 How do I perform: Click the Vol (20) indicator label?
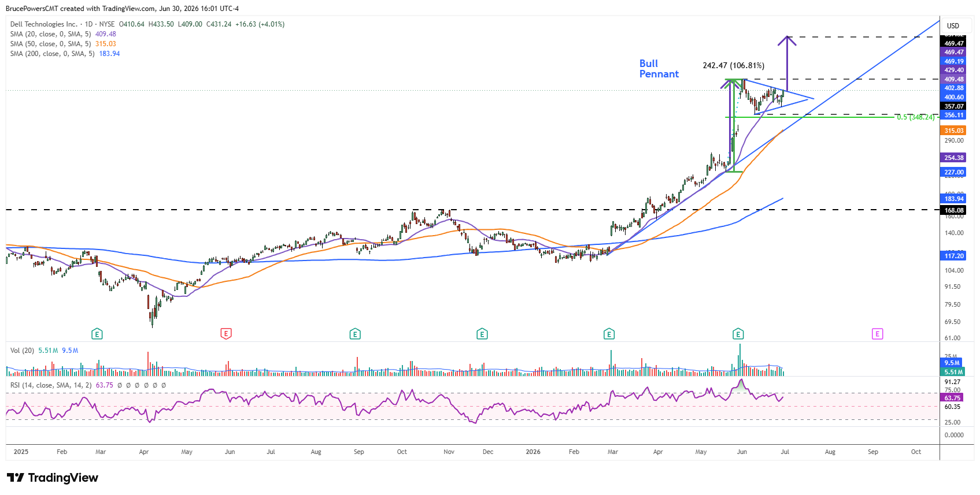22,351
